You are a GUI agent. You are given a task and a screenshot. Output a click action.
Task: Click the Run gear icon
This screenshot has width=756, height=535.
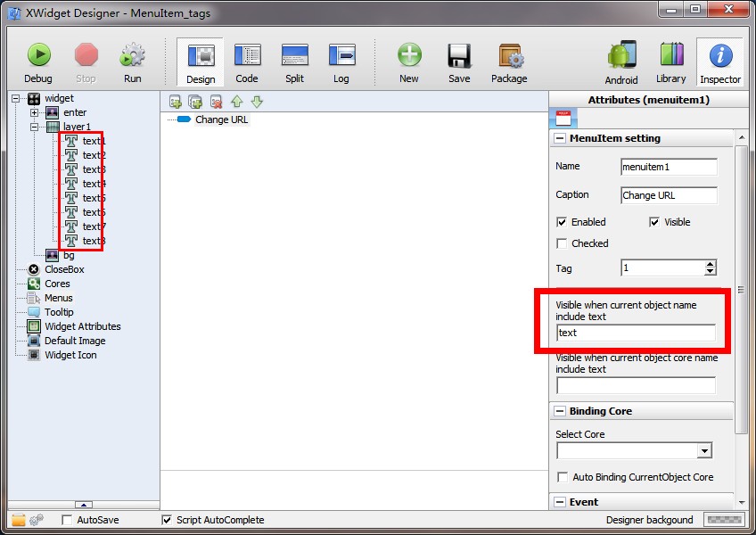[132, 62]
